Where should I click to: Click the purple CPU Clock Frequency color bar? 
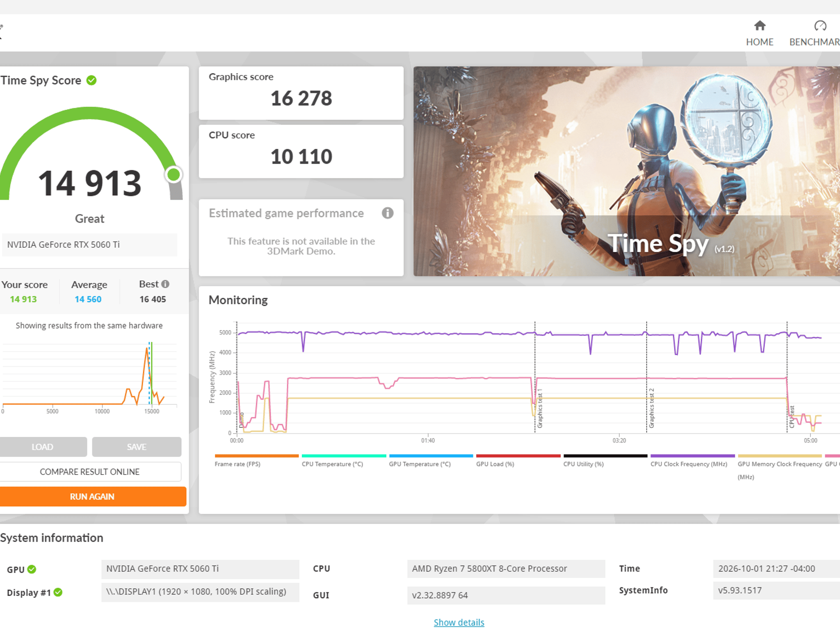click(692, 456)
